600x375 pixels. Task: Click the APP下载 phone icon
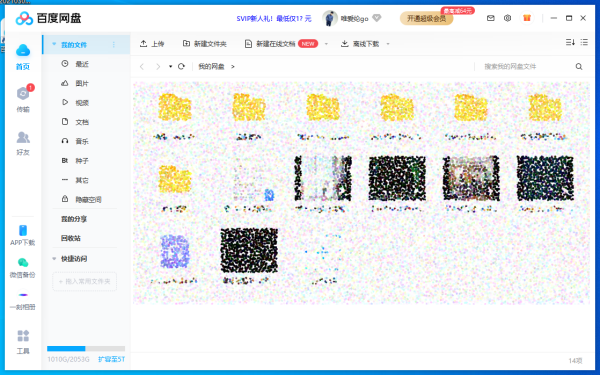click(x=23, y=230)
